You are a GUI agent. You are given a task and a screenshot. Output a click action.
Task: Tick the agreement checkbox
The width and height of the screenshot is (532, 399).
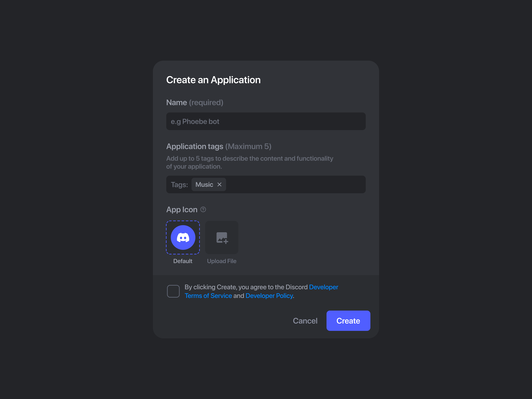coord(173,291)
